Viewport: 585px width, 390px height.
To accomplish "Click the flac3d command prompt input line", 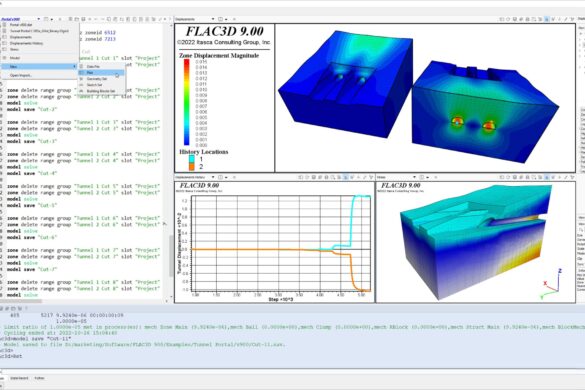I will pos(292,356).
